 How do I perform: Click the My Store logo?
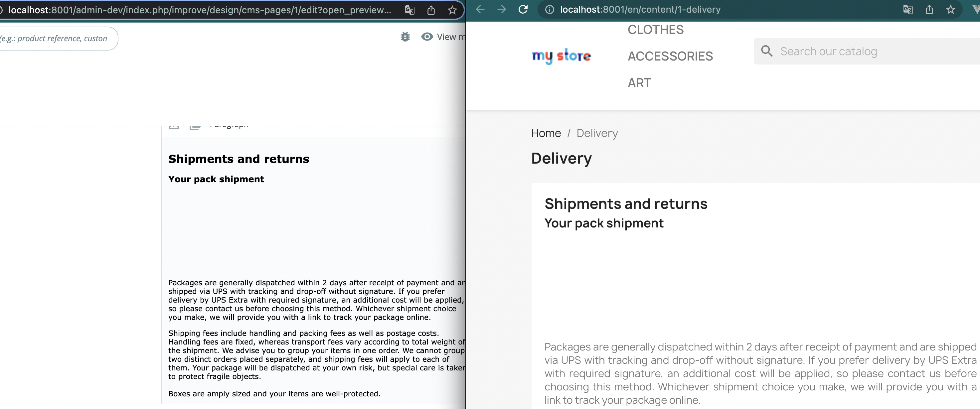(x=561, y=56)
